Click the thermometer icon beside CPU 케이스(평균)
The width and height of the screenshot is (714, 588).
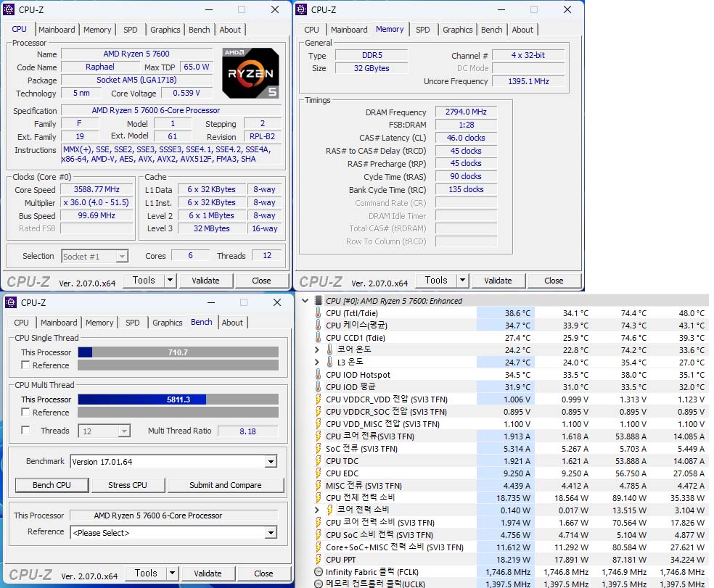[319, 326]
